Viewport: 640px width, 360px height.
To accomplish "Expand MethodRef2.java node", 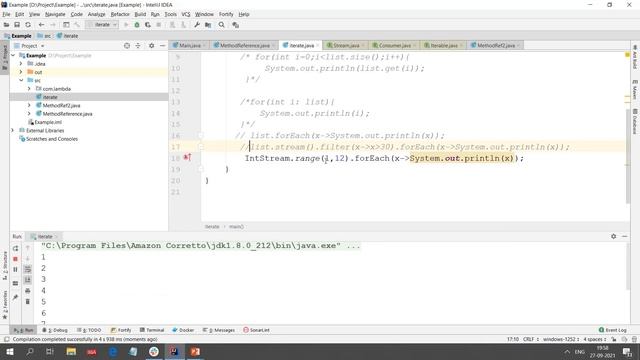I will coord(29,105).
